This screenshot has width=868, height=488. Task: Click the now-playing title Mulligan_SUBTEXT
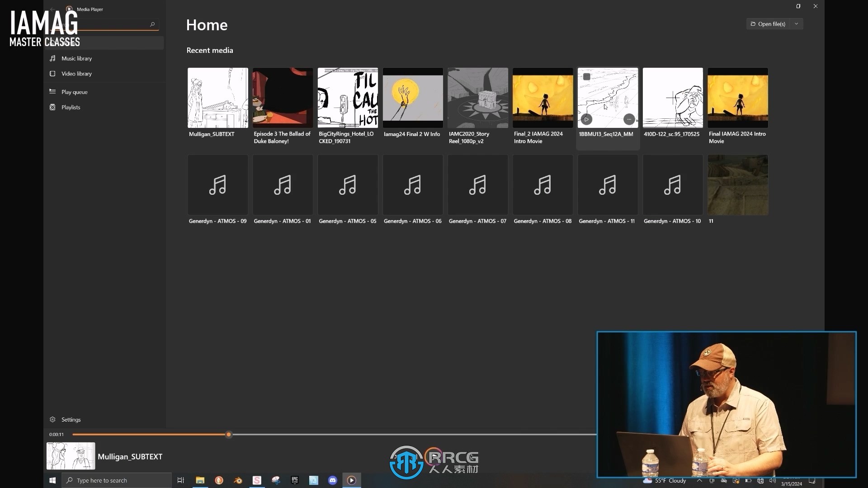130,457
